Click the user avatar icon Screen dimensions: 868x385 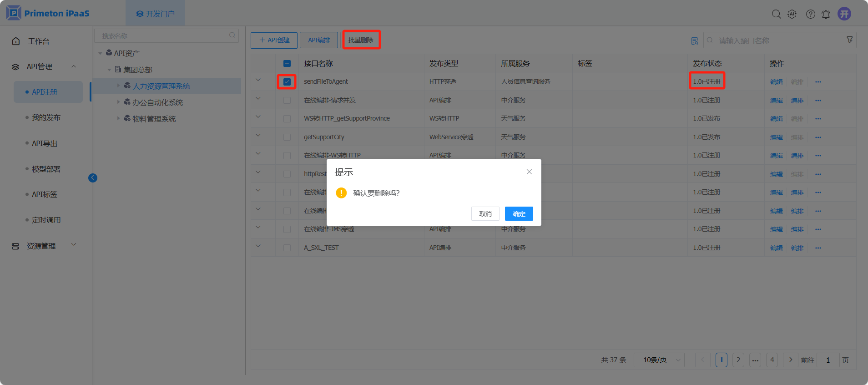pos(844,14)
